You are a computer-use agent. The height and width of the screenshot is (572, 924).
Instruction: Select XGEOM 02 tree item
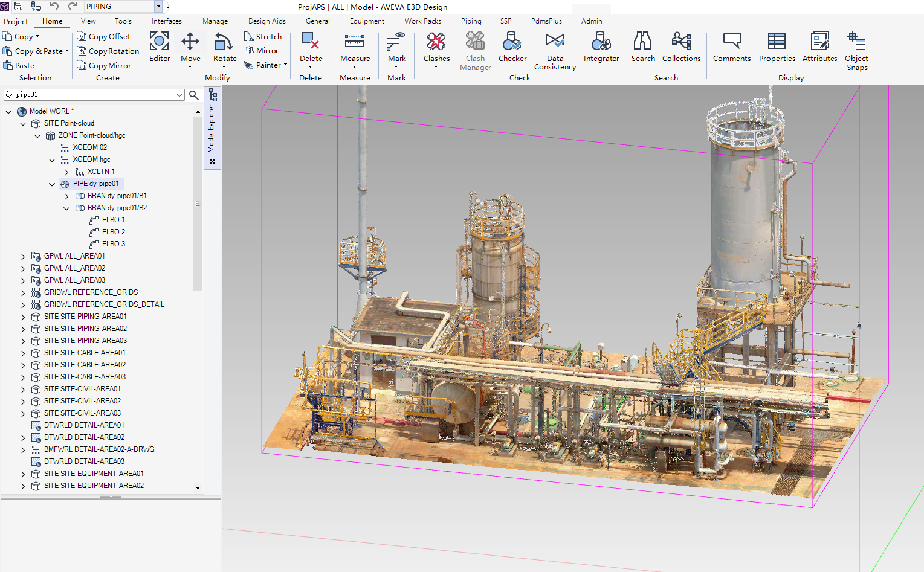[x=83, y=147]
